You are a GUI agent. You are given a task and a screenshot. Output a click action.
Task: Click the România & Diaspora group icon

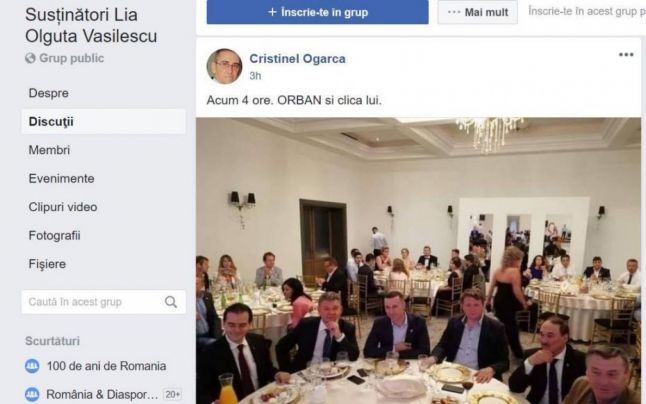tap(32, 394)
